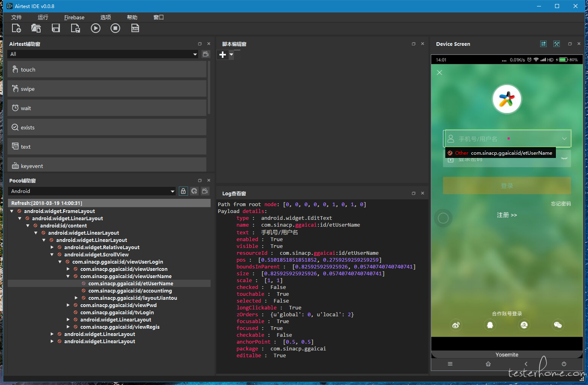Viewport: 588px width, 385px height.
Task: Create a new script file from toolbar
Action: 16,28
